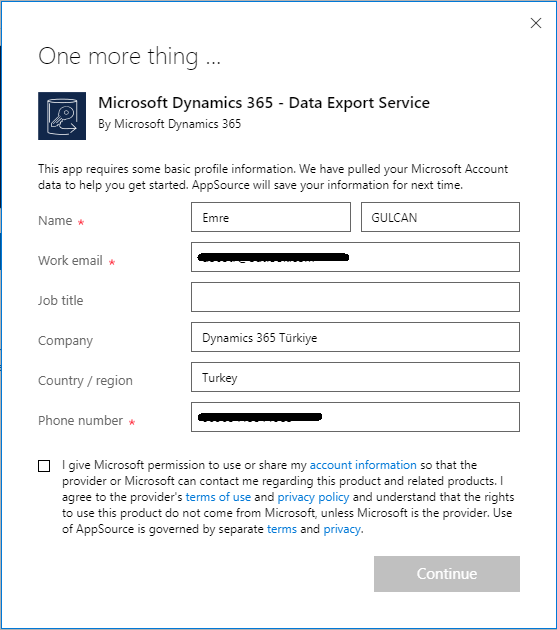This screenshot has height=630, width=557.
Task: Click the Job title field label
Action: point(61,301)
